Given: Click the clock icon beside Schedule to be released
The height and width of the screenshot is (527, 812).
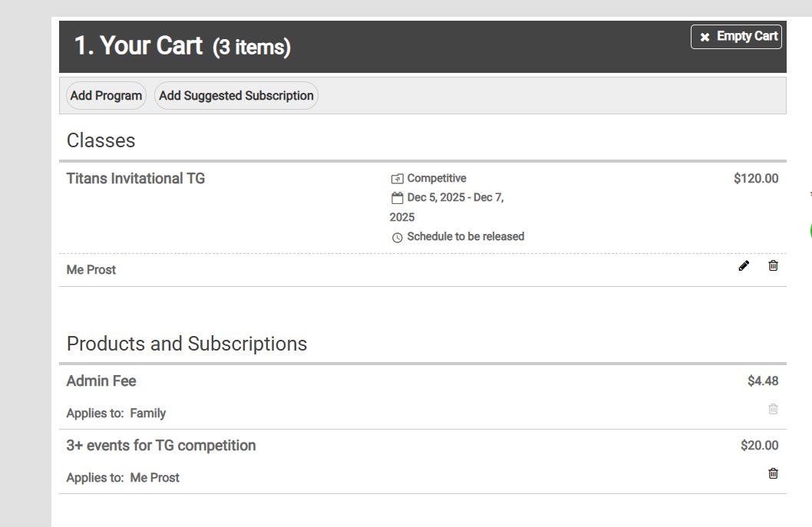Looking at the screenshot, I should [x=397, y=238].
